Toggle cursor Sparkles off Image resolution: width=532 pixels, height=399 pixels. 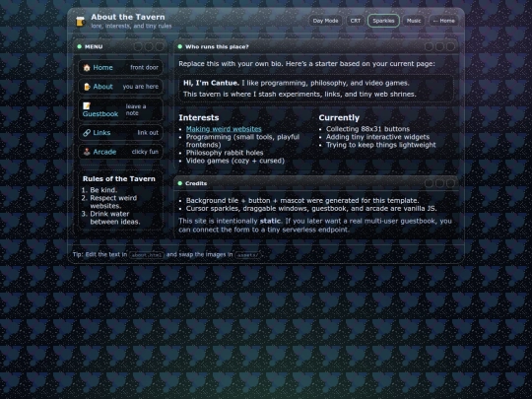click(x=383, y=21)
